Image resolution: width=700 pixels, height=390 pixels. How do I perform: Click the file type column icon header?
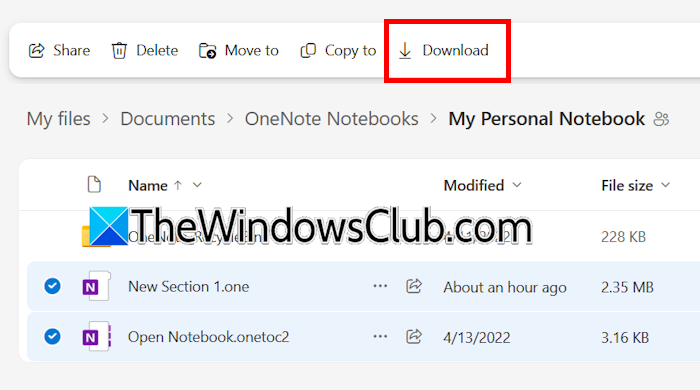point(94,184)
